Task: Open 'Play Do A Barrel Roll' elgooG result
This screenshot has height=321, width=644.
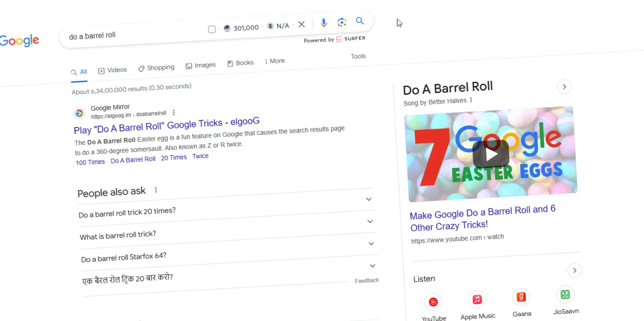Action: (x=167, y=125)
